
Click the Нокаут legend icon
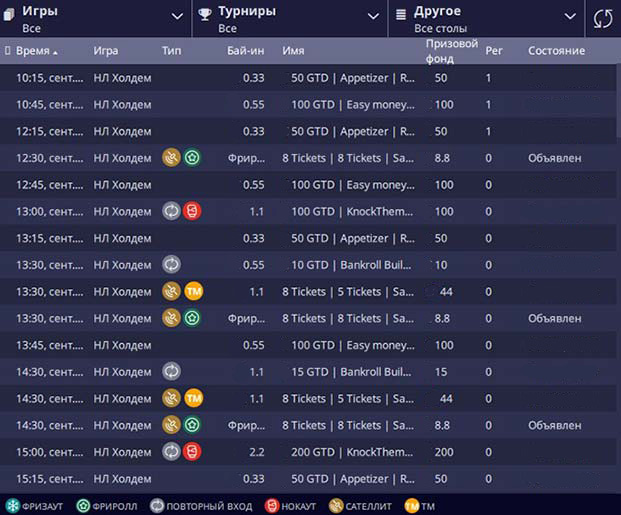[x=272, y=506]
